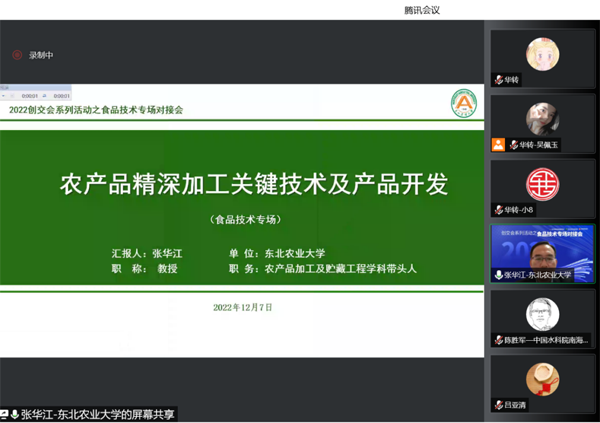Click the muted microphone icon of 吕亚清
This screenshot has width=600, height=423.
499,405
